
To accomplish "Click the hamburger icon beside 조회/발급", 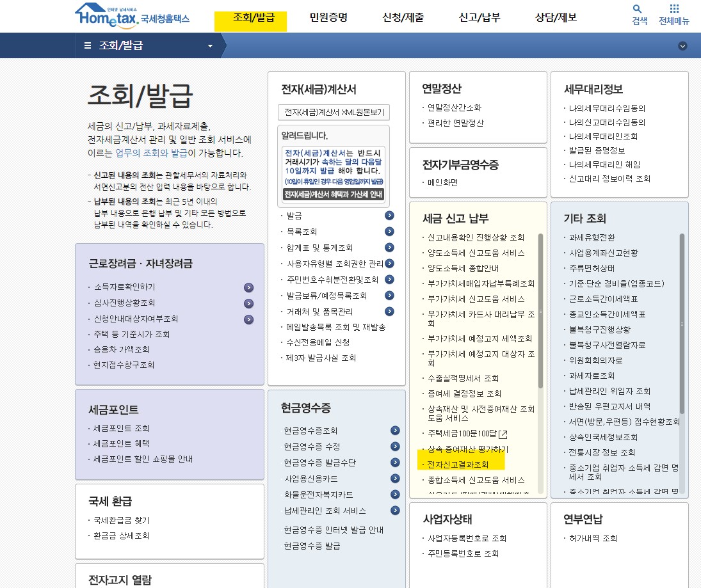I will tap(87, 45).
